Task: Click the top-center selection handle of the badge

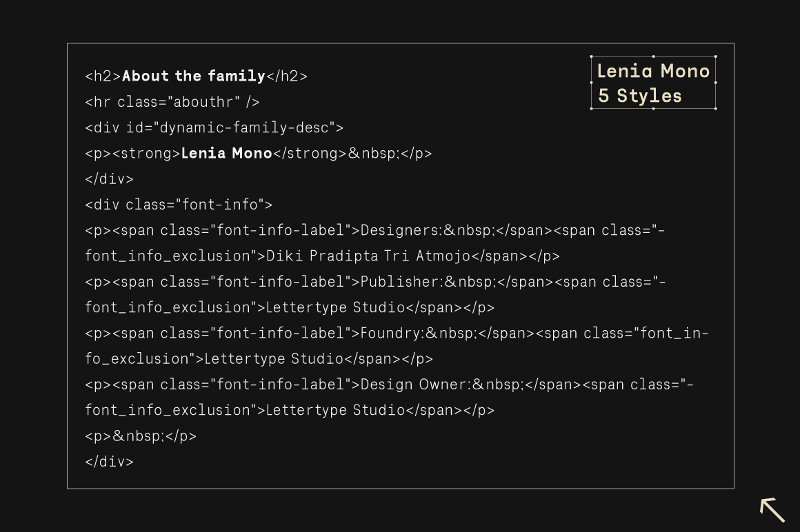Action: point(654,57)
